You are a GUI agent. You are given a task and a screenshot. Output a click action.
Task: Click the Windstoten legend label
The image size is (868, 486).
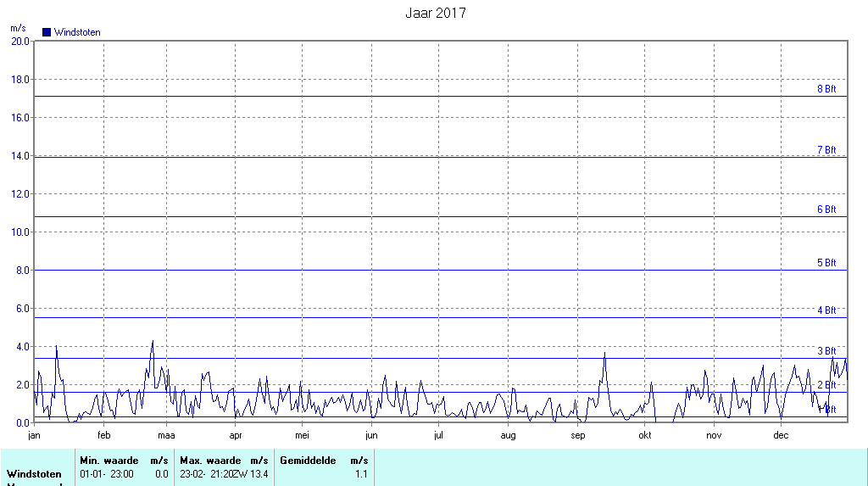tap(77, 32)
